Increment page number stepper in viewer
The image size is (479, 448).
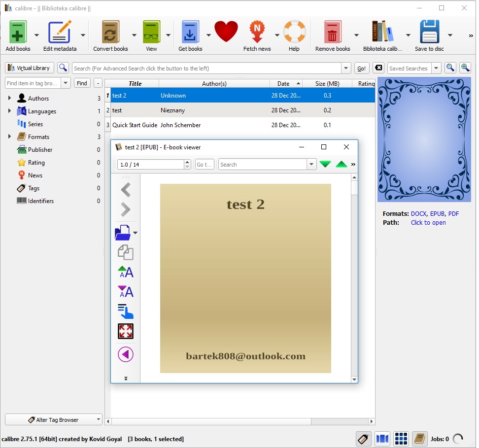(x=187, y=162)
